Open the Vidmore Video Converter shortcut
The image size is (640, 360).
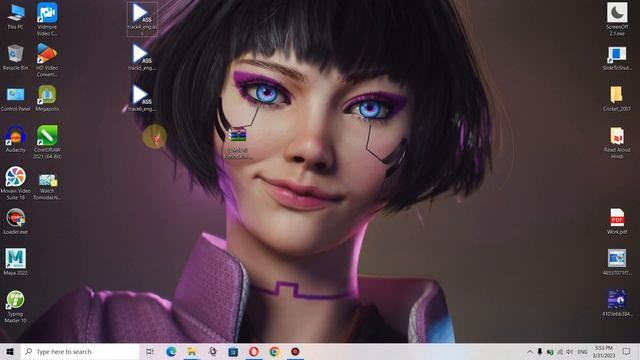point(47,19)
